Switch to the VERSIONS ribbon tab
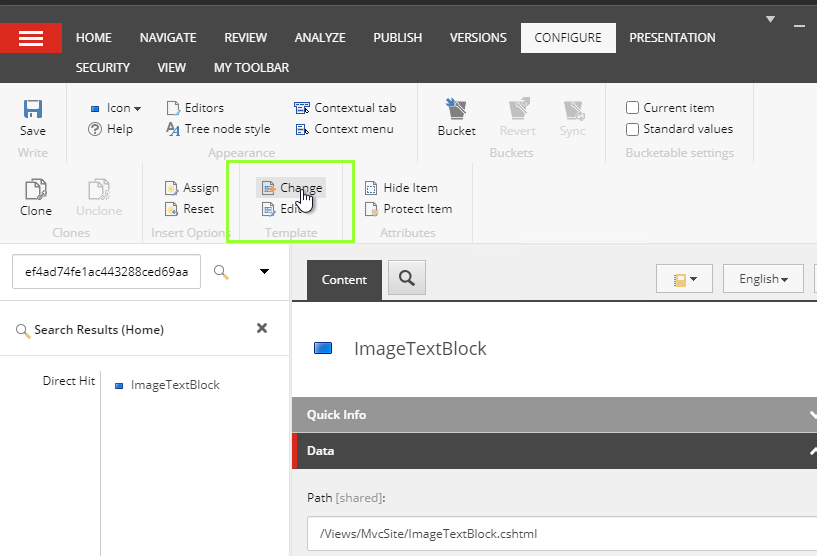 point(478,38)
